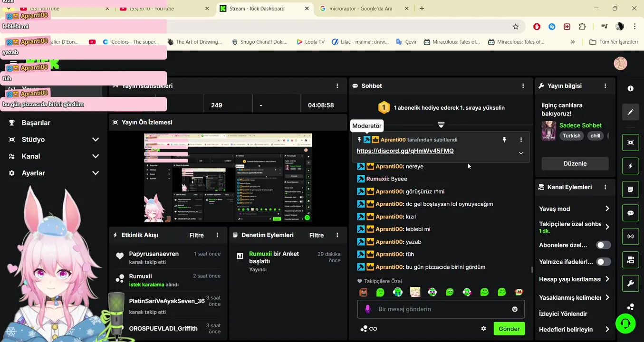The image size is (644, 342).
Task: Open Yayın İstatistikleri three-dot menu
Action: coord(337,86)
